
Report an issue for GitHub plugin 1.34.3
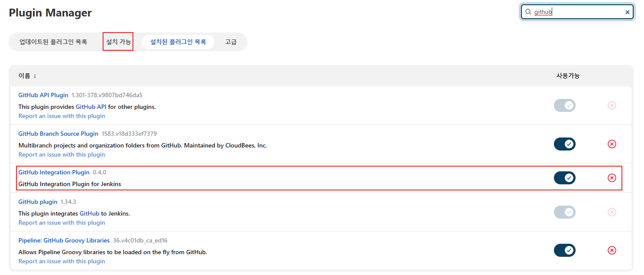(61, 223)
